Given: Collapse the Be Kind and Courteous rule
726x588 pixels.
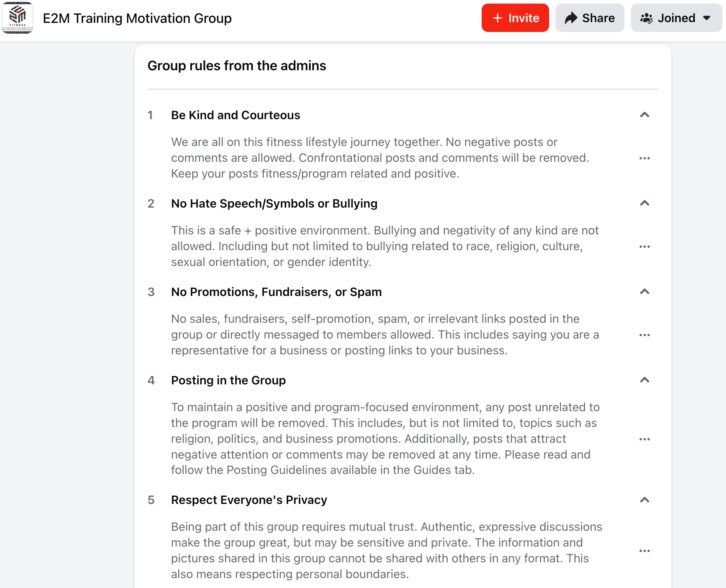Looking at the screenshot, I should [644, 115].
